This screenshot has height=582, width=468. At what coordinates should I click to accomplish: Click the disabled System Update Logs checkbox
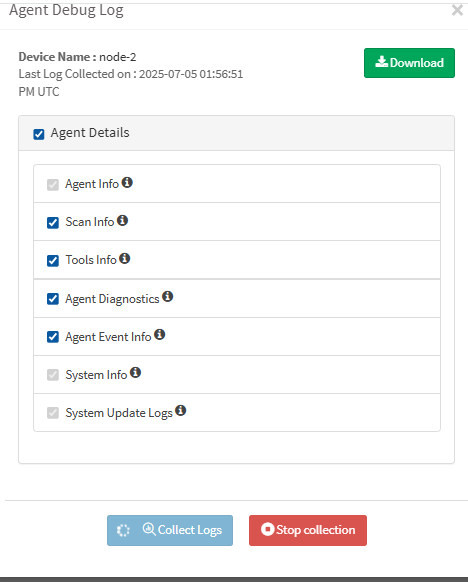(x=53, y=413)
